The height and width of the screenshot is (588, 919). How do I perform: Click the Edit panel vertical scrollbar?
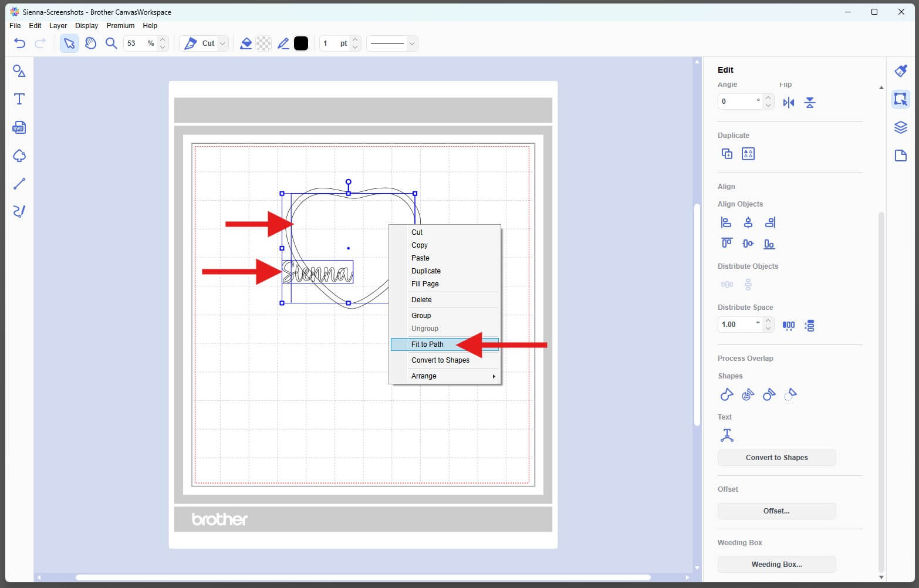881,391
